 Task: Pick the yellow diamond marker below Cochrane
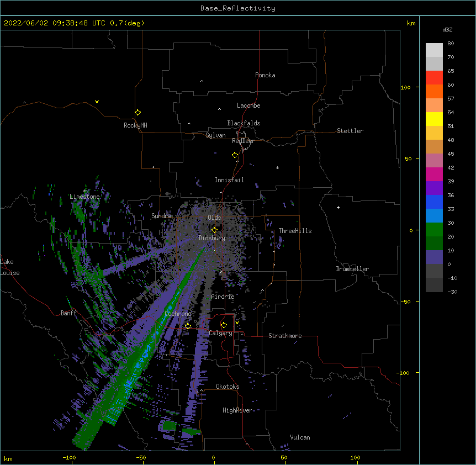(x=188, y=326)
